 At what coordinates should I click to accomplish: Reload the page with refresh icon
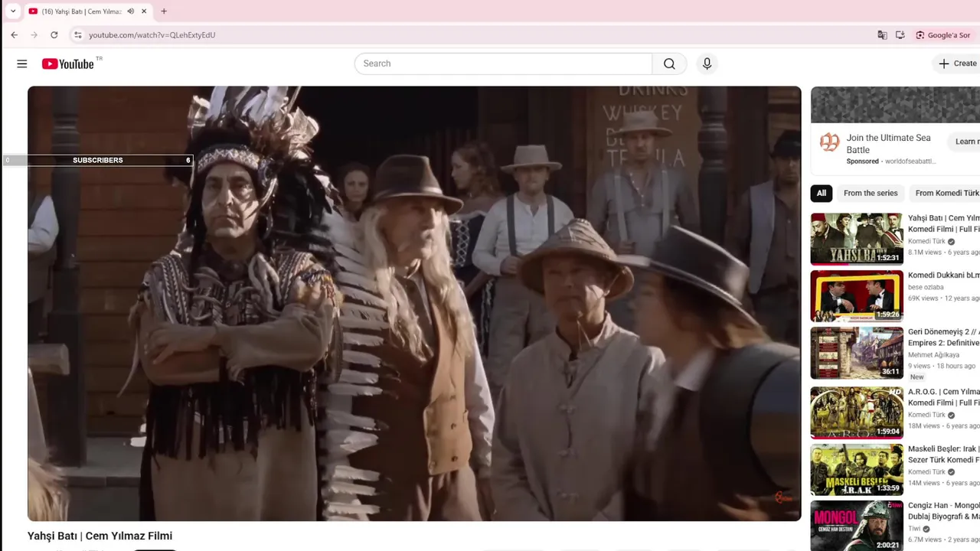(54, 35)
